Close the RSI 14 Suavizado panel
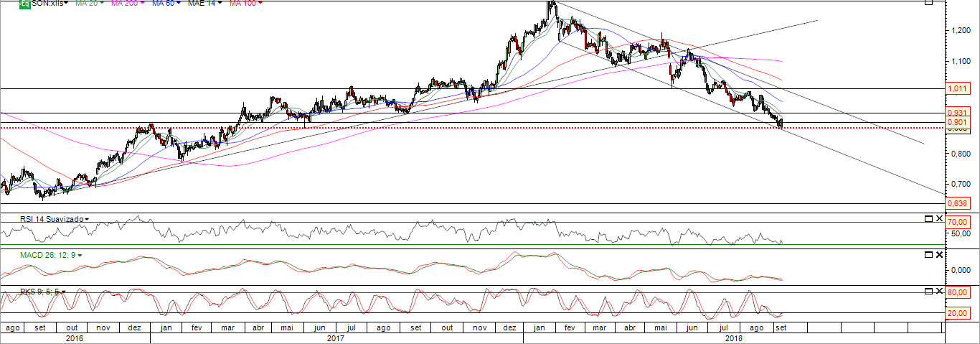Viewport: 980px width, 344px height. point(939,218)
